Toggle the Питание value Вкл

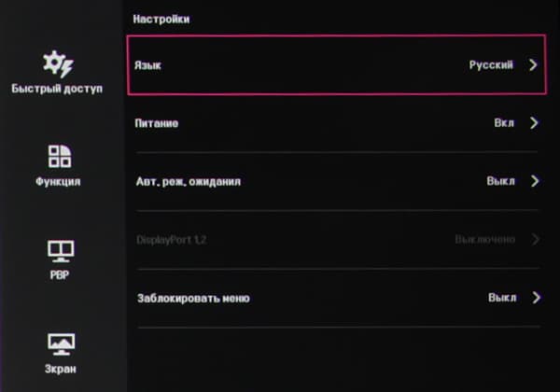click(x=504, y=123)
